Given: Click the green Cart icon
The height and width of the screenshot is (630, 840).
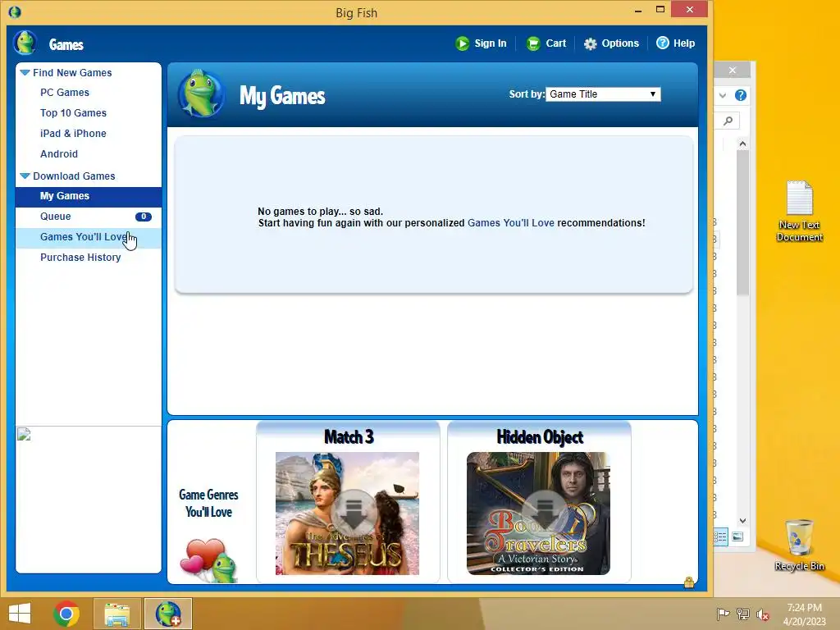Looking at the screenshot, I should (x=533, y=43).
